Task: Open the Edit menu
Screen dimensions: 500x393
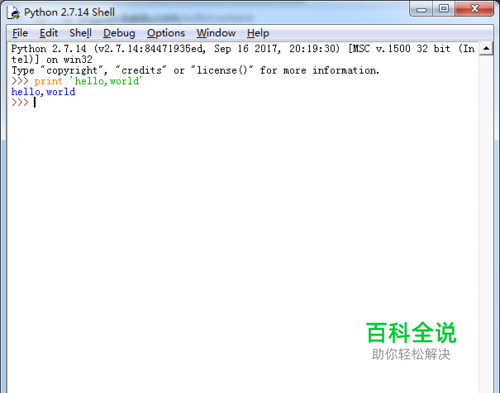Action: pyautogui.click(x=49, y=33)
